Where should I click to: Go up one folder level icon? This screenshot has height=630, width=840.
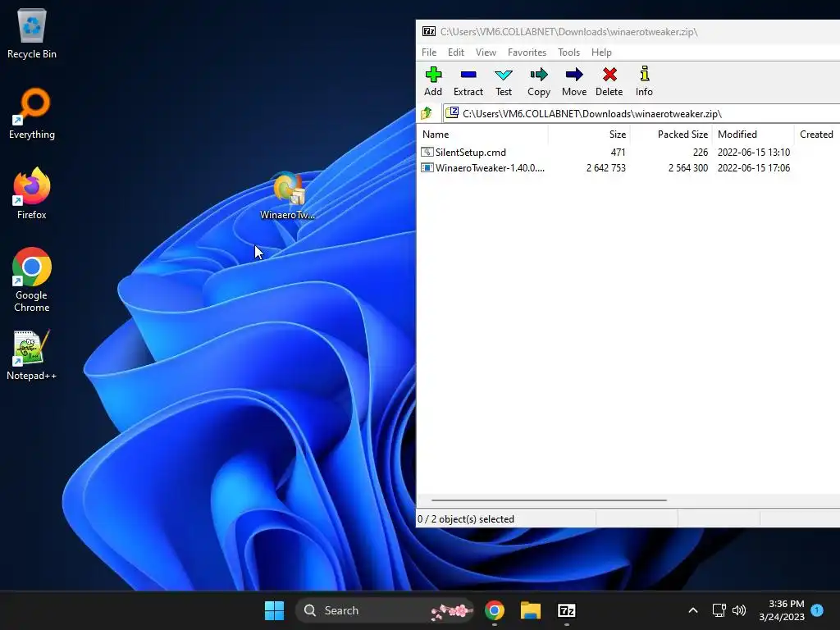click(427, 113)
